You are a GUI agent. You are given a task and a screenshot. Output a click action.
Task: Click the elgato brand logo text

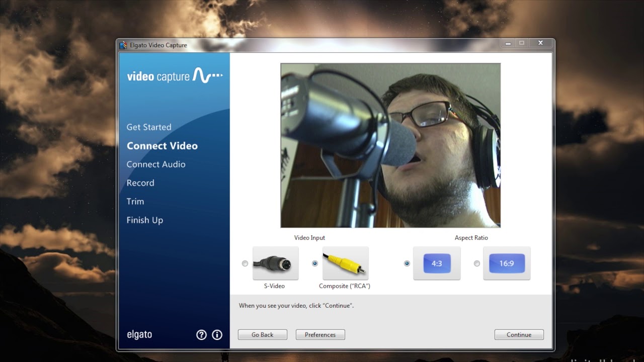click(139, 335)
